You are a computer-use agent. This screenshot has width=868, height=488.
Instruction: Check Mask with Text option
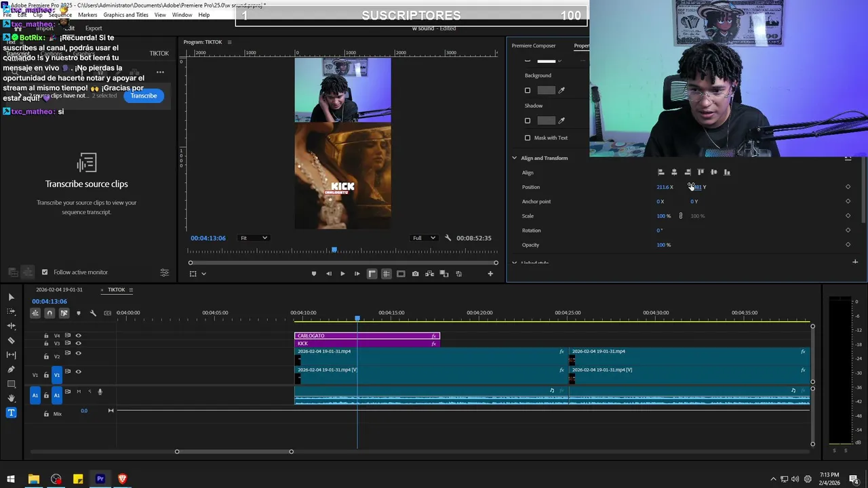point(528,138)
